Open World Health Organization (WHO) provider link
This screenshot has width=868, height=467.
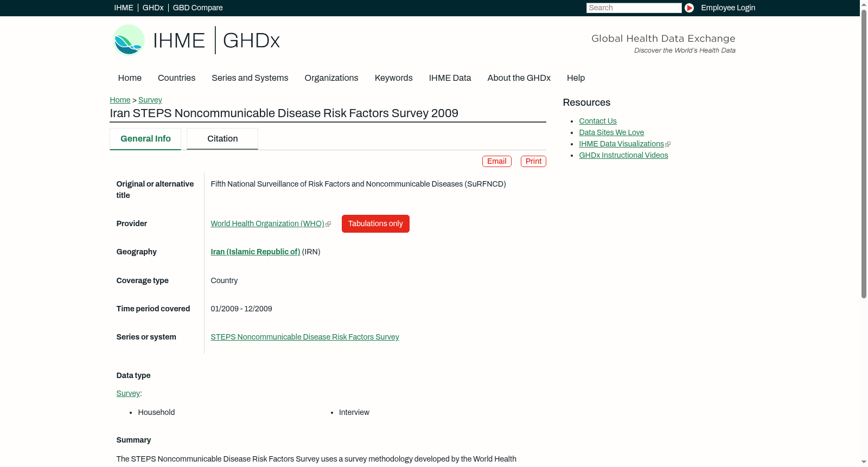pos(267,224)
